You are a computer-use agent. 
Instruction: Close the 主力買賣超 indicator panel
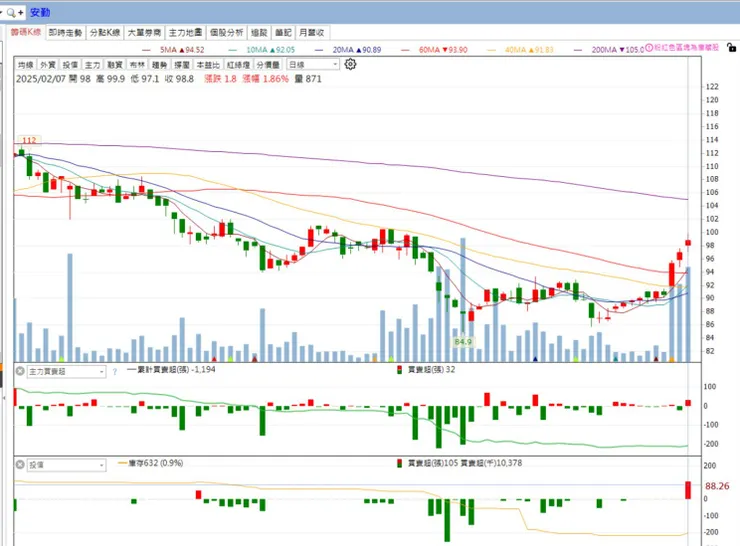[x=20, y=371]
